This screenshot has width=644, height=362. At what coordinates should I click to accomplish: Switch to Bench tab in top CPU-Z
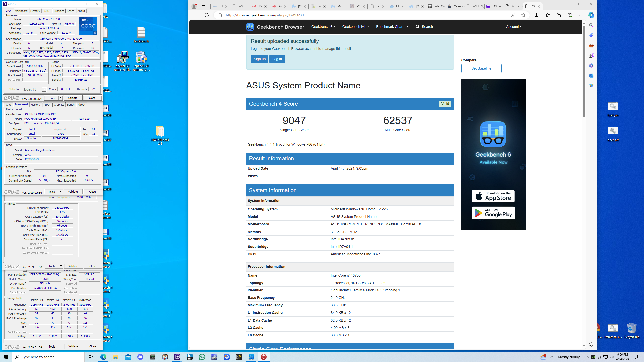71,11
